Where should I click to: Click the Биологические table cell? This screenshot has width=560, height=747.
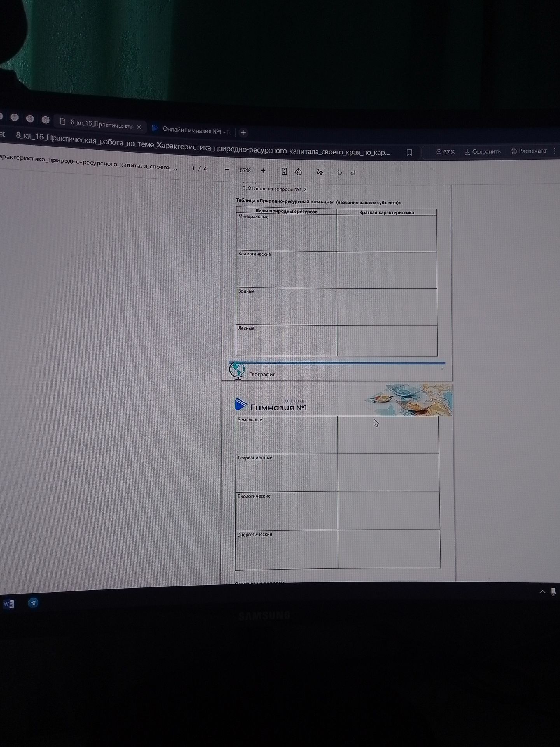(x=287, y=510)
